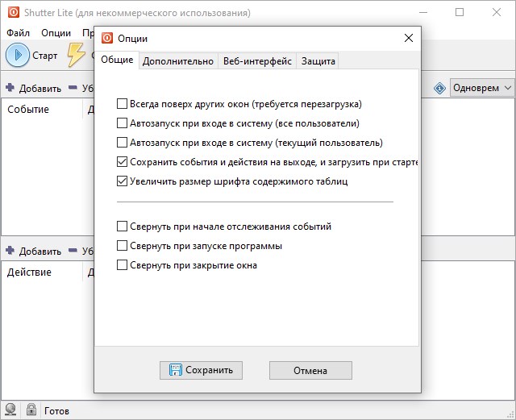Click the minus icon in the Events panel toolbar
This screenshot has height=420, width=516.
point(73,88)
